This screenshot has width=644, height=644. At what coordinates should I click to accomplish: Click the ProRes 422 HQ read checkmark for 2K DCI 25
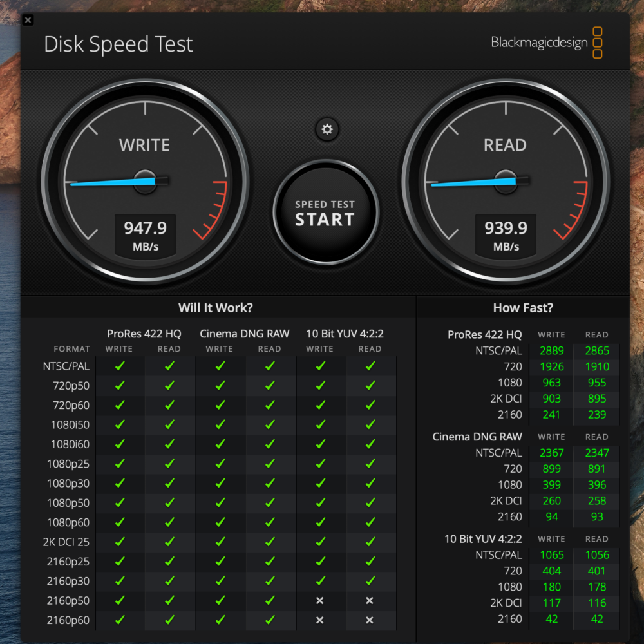click(169, 542)
